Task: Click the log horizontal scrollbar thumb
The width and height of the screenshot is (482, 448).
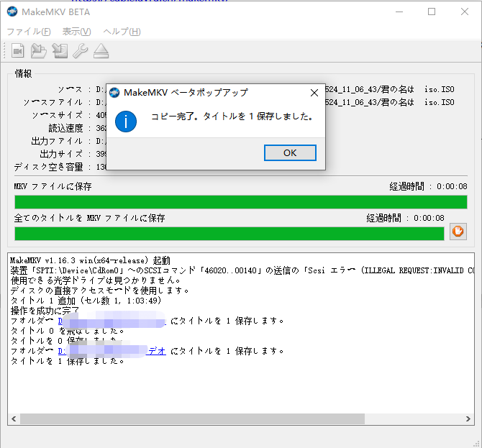Action: pyautogui.click(x=192, y=419)
